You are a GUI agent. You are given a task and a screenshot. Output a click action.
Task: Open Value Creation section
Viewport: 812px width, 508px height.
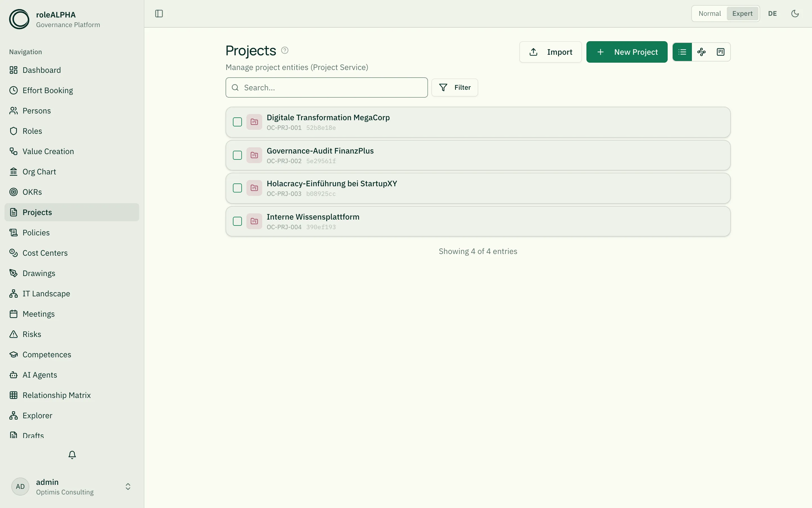pyautogui.click(x=72, y=151)
